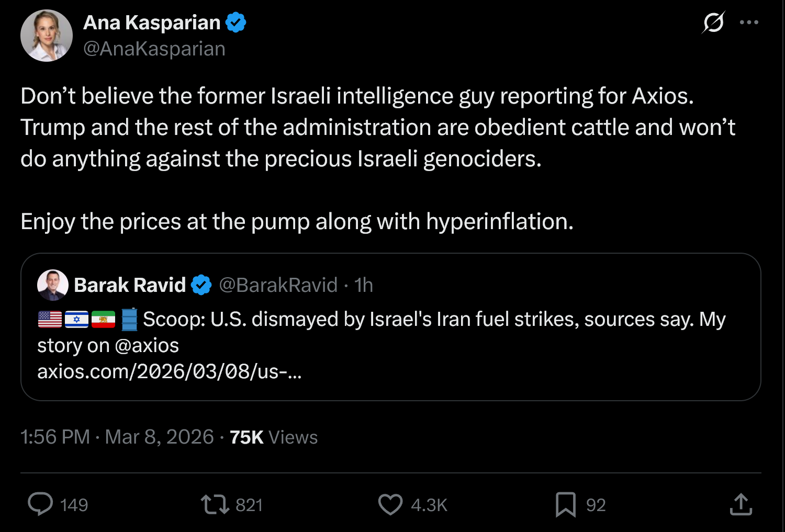Viewport: 785px width, 532px height.
Task: Click the quoted tweet's 1h timestamp
Action: pyautogui.click(x=364, y=285)
